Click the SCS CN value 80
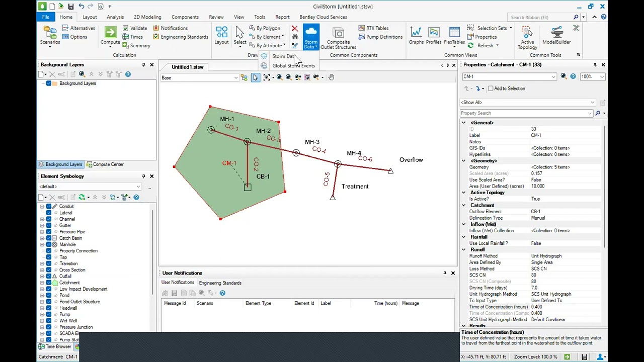The width and height of the screenshot is (644, 362). [x=566, y=275]
